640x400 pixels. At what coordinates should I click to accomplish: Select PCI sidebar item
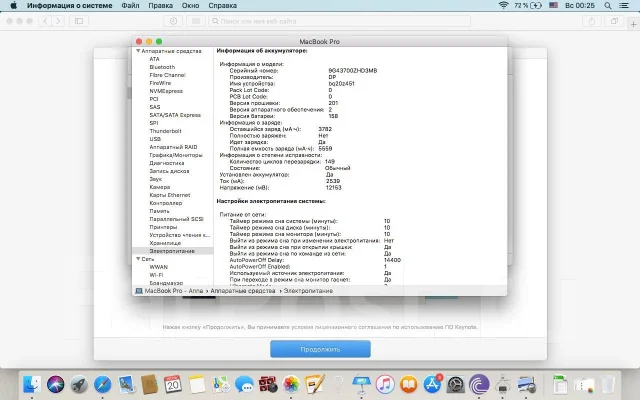(153, 99)
